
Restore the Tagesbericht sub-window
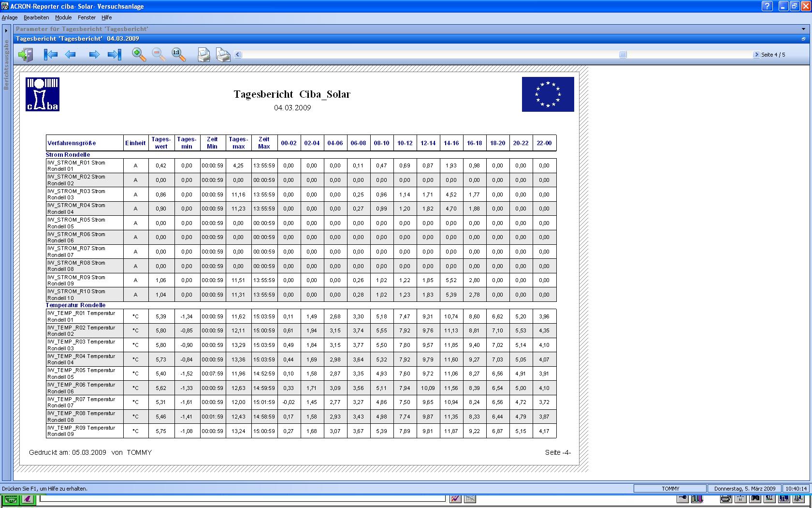pyautogui.click(x=804, y=39)
